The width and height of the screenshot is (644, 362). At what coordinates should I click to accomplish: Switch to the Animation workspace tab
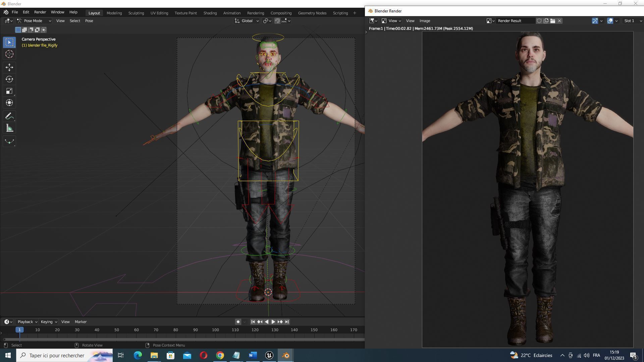[232, 13]
